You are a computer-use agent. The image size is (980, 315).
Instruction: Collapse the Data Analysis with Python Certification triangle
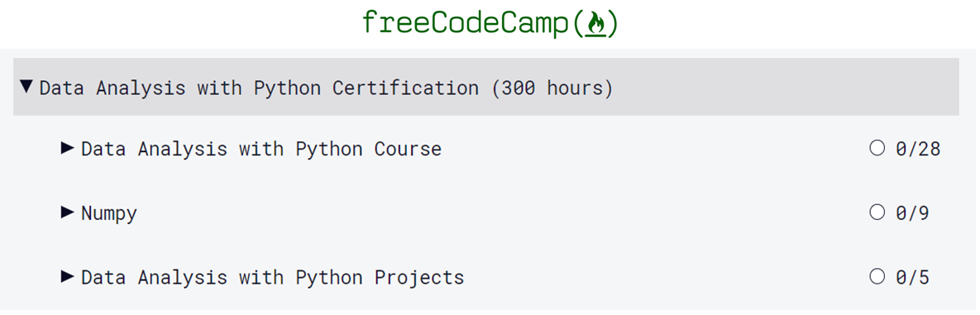(x=26, y=86)
